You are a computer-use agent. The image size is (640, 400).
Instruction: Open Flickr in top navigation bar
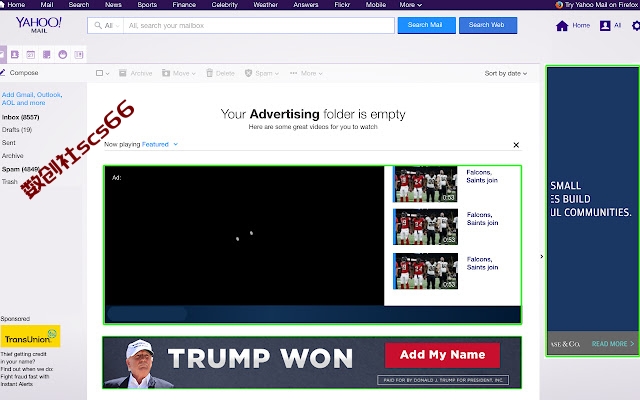click(342, 4)
